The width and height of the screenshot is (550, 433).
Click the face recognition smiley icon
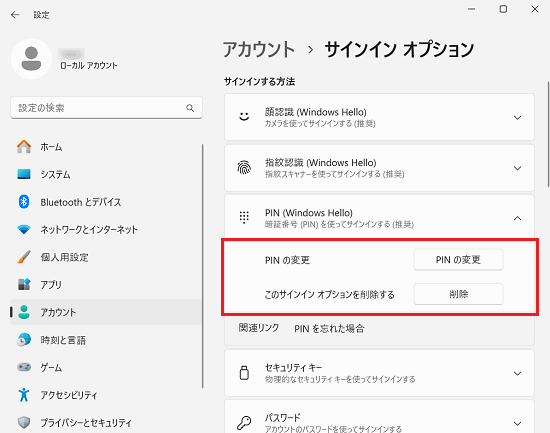244,116
